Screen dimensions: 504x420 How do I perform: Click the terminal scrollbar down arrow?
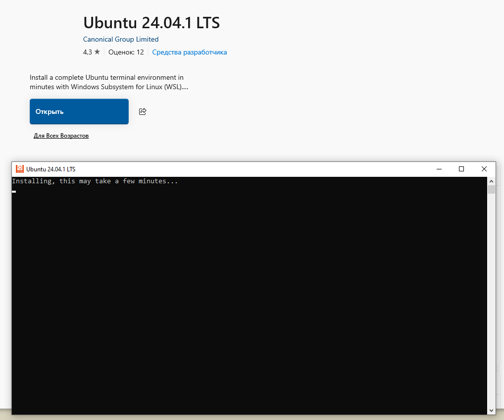coord(491,410)
